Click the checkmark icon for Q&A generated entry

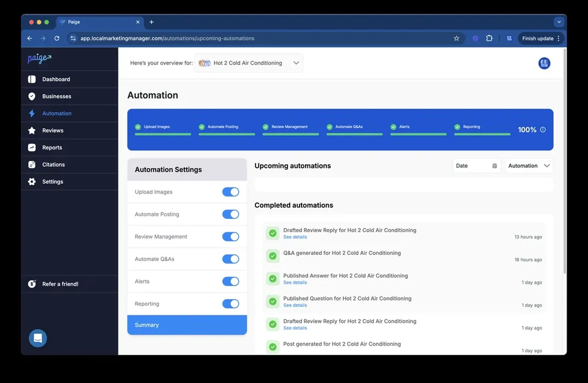click(x=273, y=256)
